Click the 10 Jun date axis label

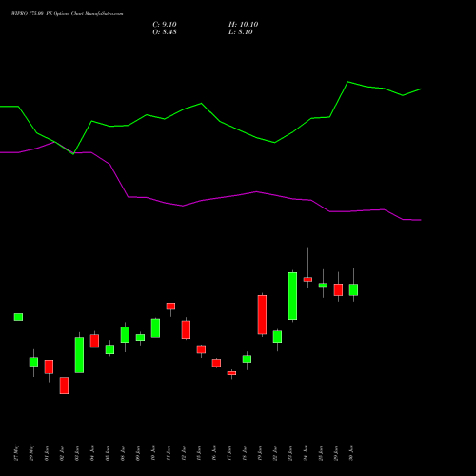pos(154,453)
